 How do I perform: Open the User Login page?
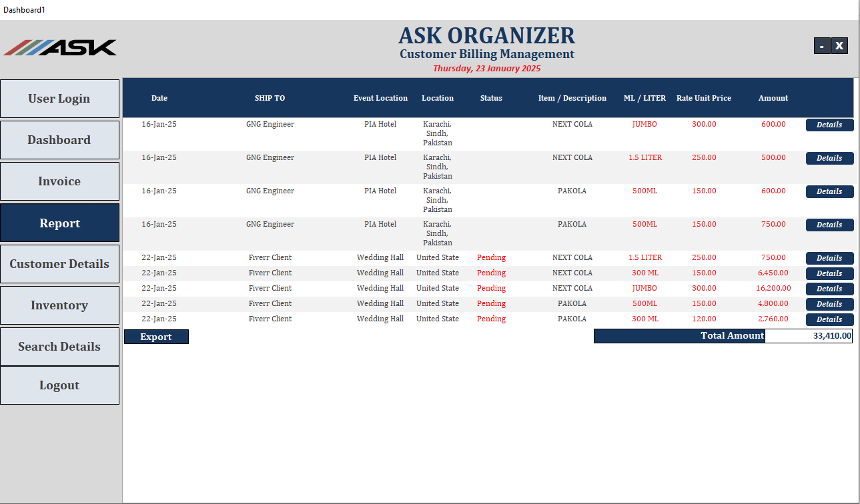60,99
